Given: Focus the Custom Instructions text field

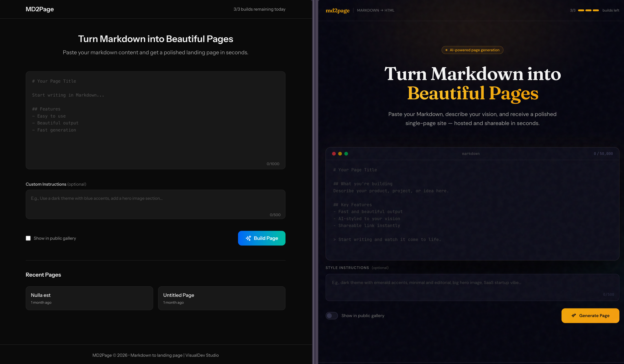Looking at the screenshot, I should pos(155,204).
